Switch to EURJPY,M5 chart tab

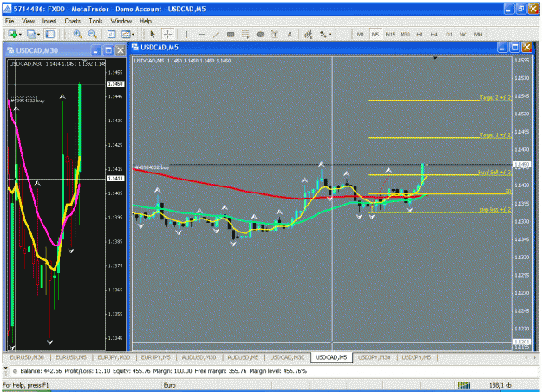pos(155,357)
